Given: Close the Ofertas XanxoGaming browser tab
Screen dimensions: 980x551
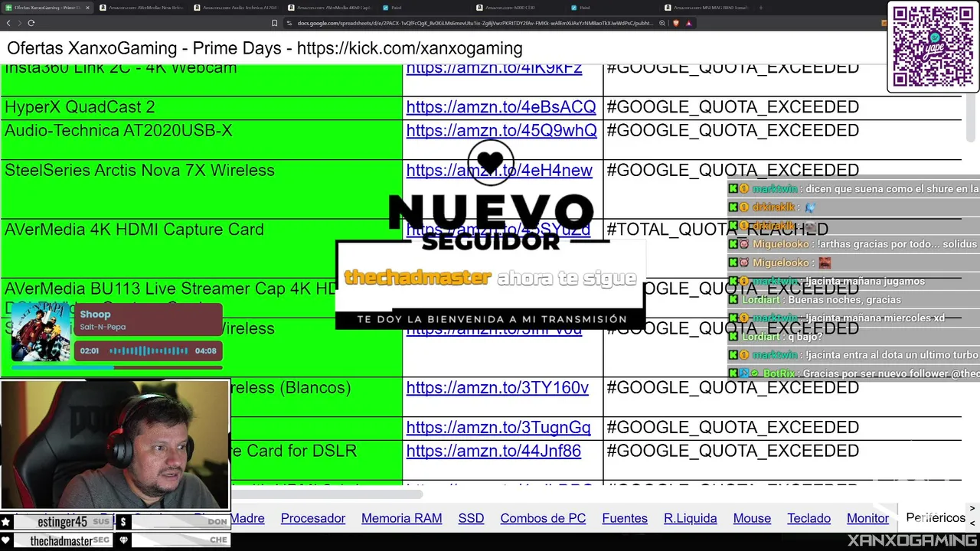Looking at the screenshot, I should point(87,8).
